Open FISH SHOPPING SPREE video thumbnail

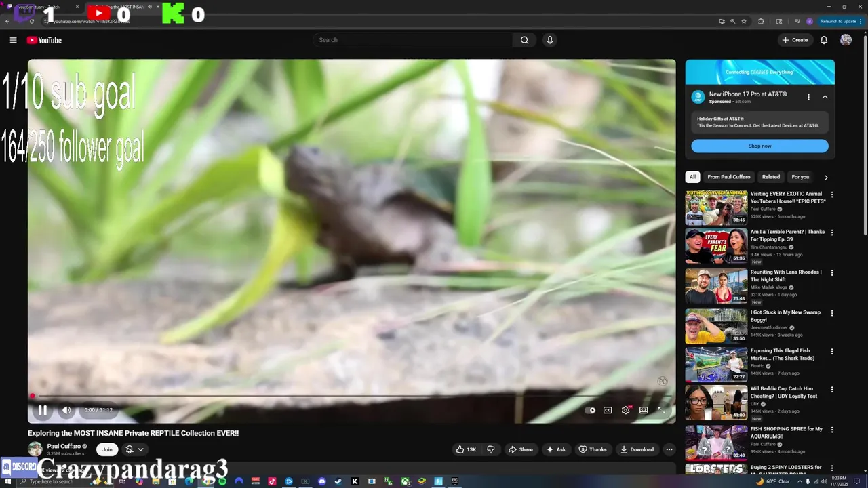[x=716, y=443]
